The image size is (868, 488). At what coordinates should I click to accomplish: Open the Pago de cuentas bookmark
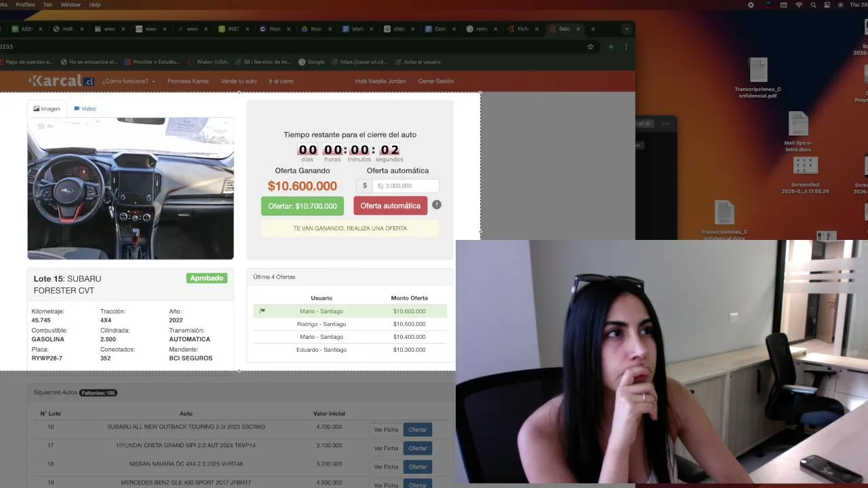(26, 62)
